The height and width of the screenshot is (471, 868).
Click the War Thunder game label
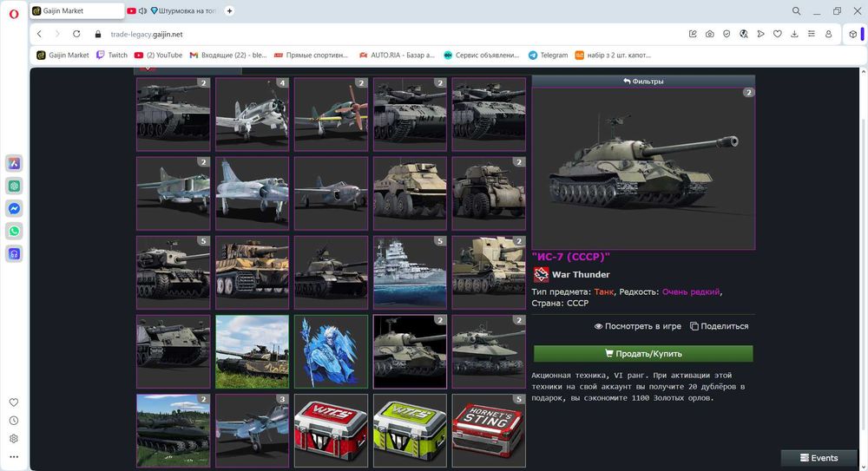click(x=581, y=274)
